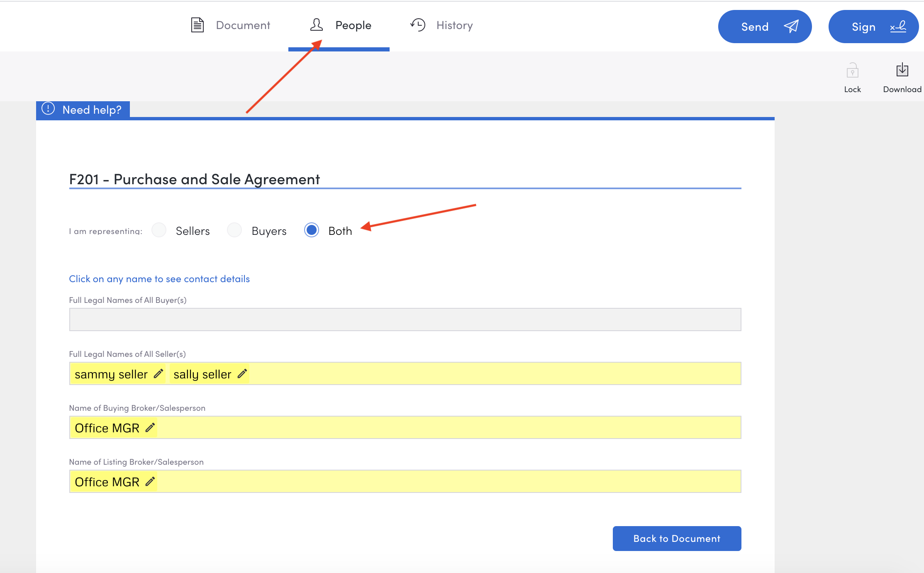This screenshot has height=573, width=924.
Task: Select the Both radio button
Action: [311, 230]
